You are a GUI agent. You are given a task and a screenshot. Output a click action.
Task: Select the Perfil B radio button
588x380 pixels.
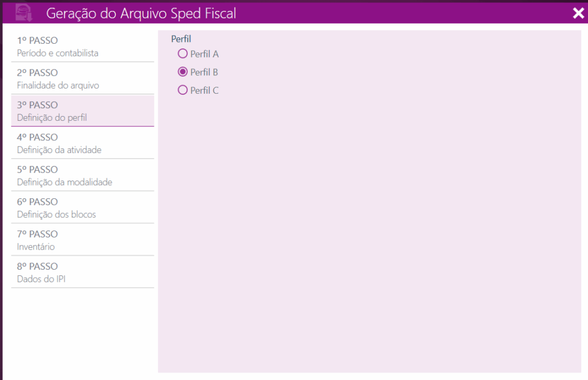point(183,72)
